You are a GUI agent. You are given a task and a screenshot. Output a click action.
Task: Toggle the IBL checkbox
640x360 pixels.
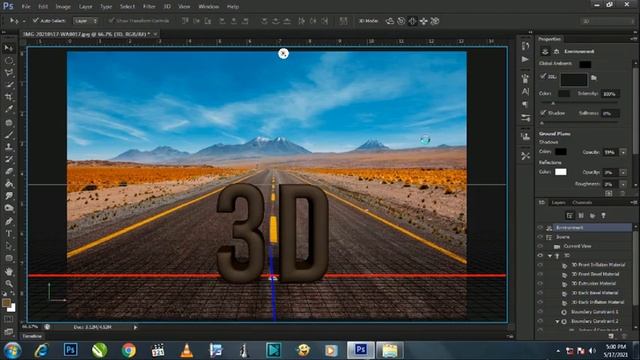[543, 76]
